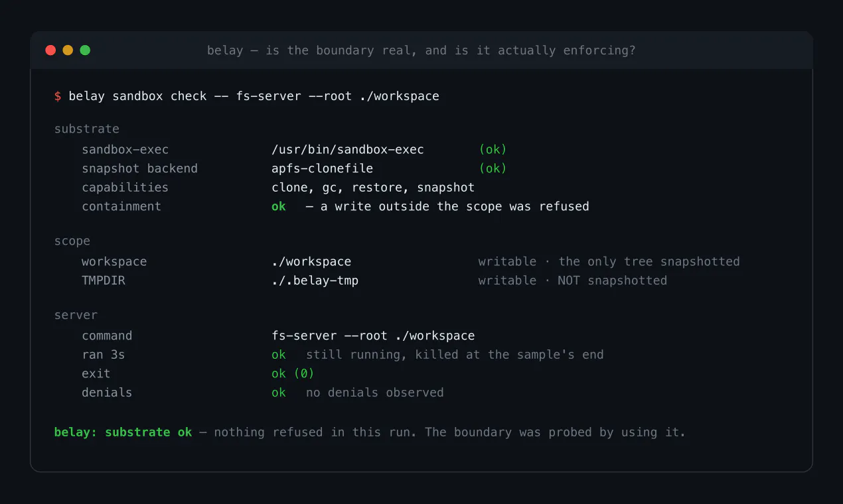Click the green zoom window dot
The width and height of the screenshot is (843, 504).
pos(85,50)
